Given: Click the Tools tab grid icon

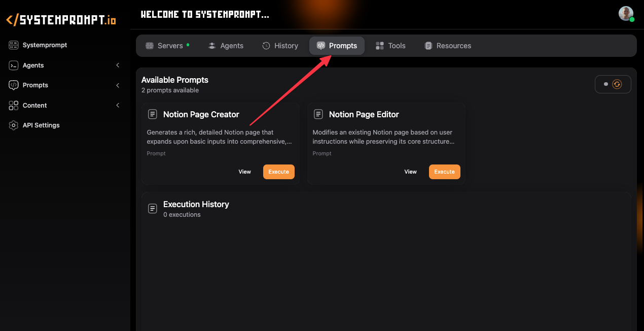Looking at the screenshot, I should click(380, 46).
